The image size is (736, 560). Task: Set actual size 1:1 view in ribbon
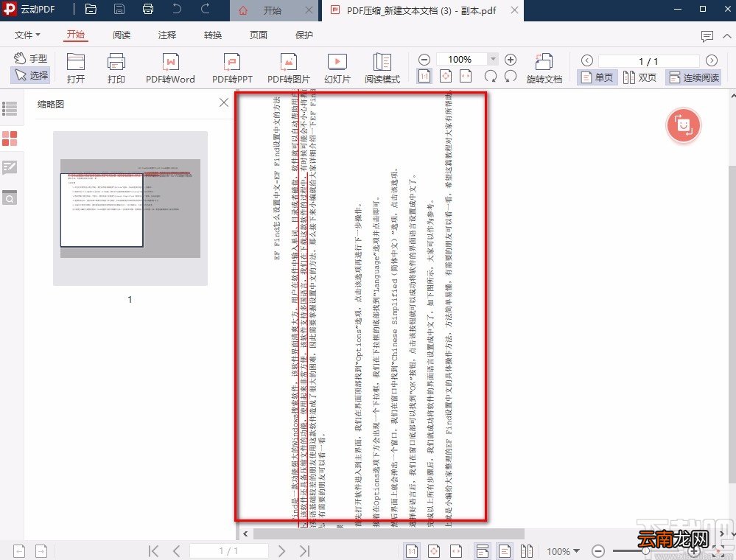click(424, 76)
